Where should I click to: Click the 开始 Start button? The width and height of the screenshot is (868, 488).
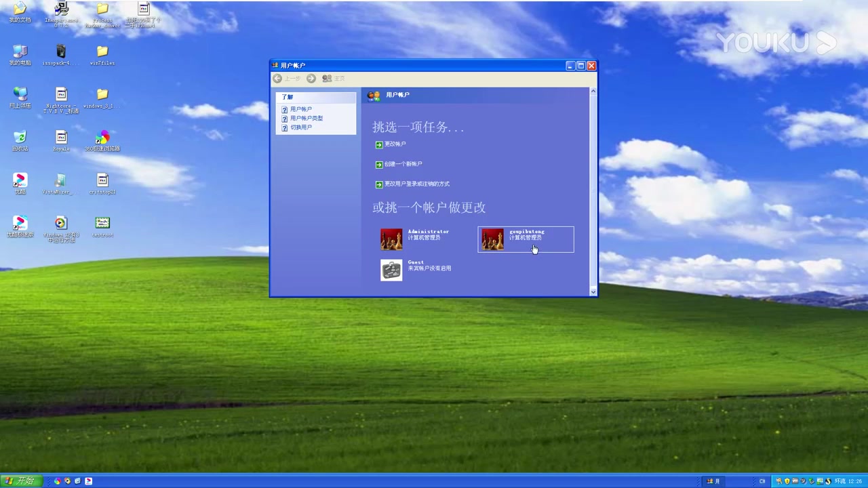pyautogui.click(x=20, y=481)
